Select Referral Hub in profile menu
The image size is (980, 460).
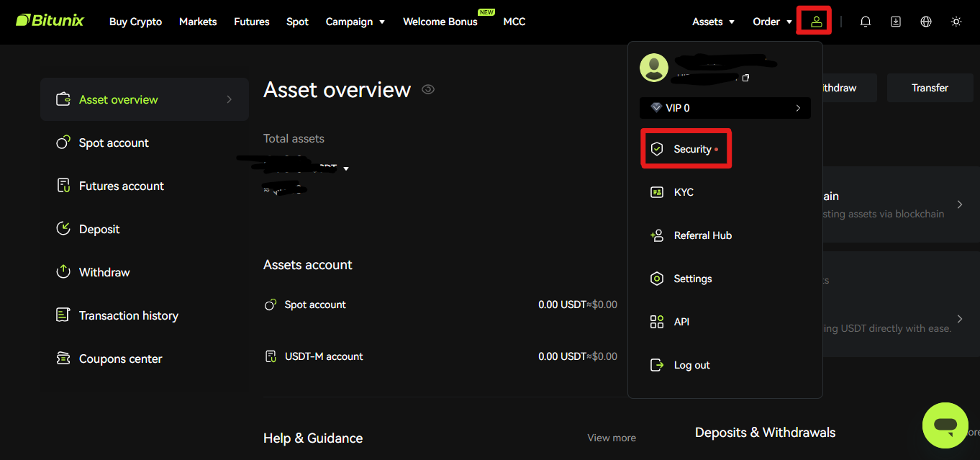tap(703, 235)
